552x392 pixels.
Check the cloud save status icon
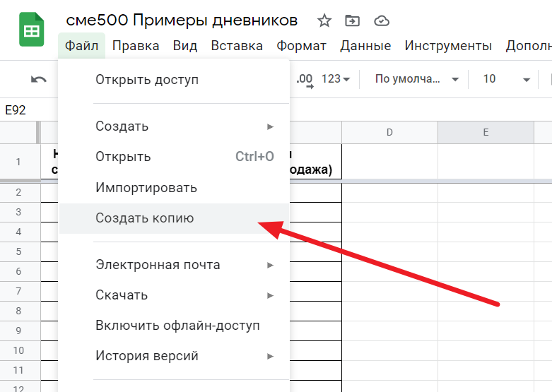click(381, 20)
